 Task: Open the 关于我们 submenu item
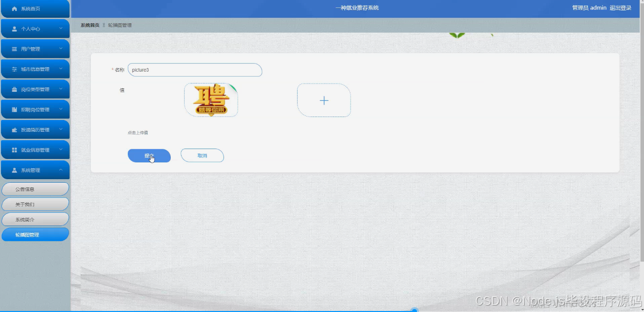(35, 204)
